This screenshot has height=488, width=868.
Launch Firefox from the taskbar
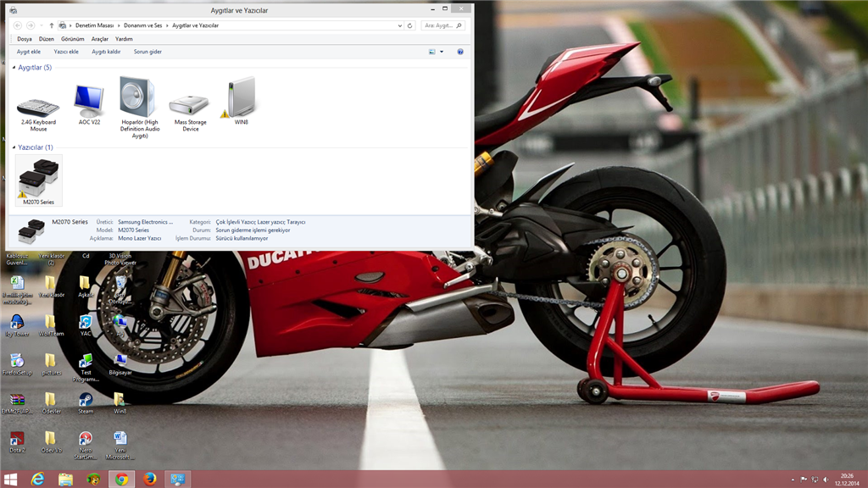tap(149, 480)
